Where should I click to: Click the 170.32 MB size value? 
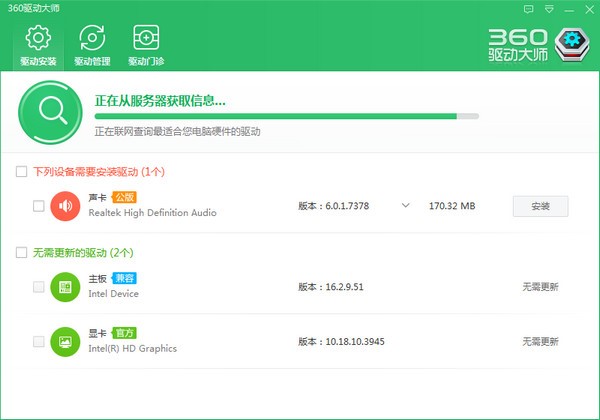tap(452, 206)
